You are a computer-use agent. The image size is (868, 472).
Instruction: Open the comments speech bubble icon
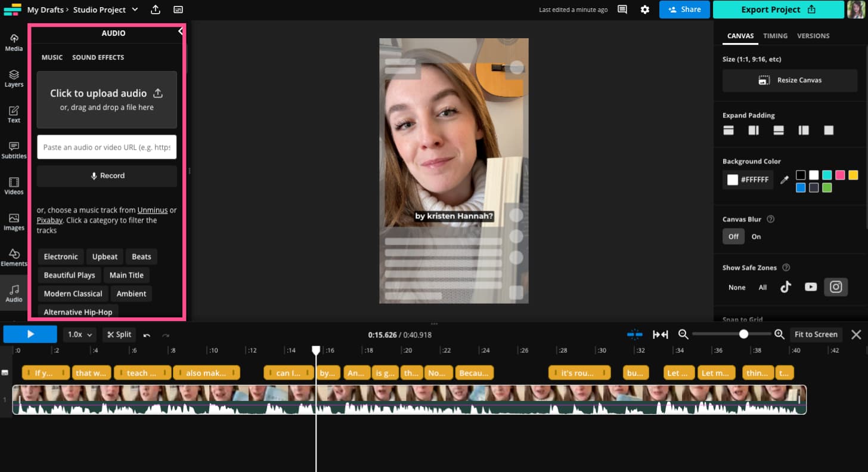[x=622, y=10]
